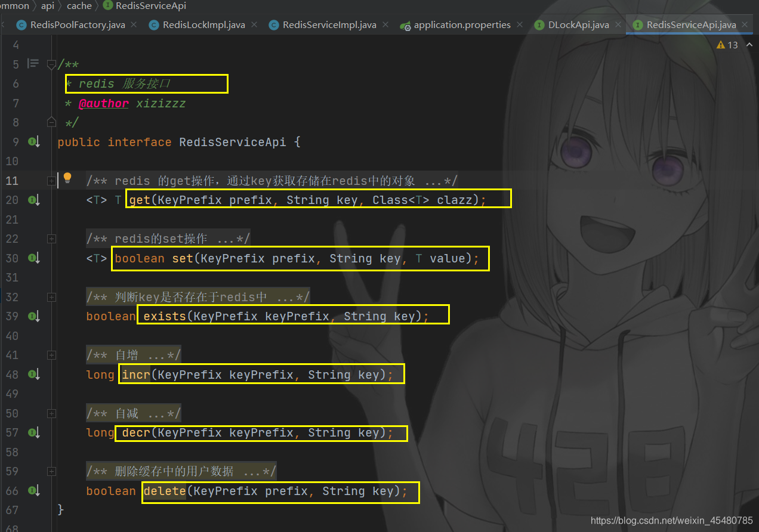Click the author name xizizzz
The height and width of the screenshot is (532, 759).
pos(161,103)
